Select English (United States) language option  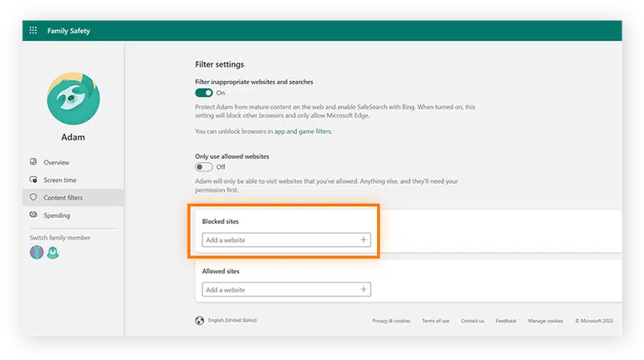pyautogui.click(x=233, y=321)
